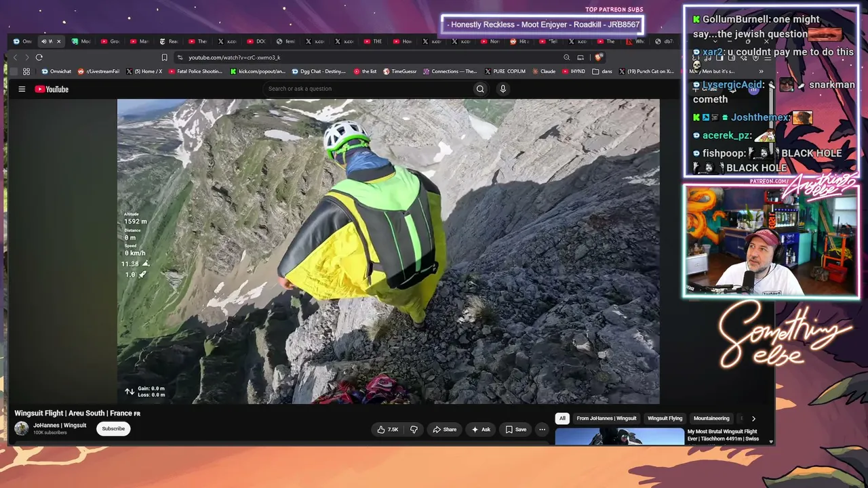Select the Mountaineering chip
The height and width of the screenshot is (488, 868).
711,418
